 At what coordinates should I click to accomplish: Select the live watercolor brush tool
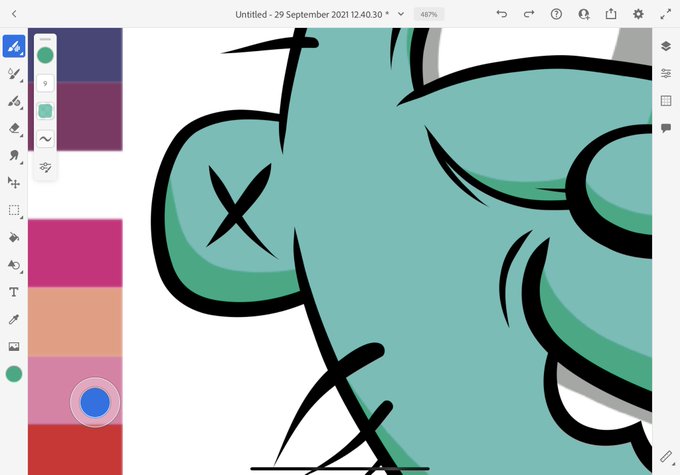[14, 74]
